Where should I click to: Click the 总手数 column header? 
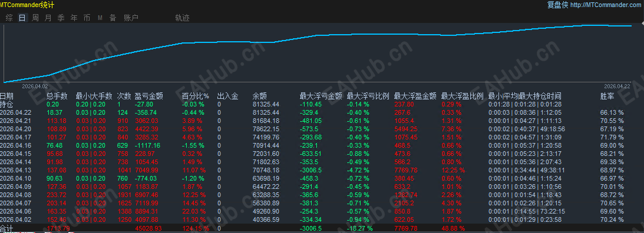tap(57, 96)
